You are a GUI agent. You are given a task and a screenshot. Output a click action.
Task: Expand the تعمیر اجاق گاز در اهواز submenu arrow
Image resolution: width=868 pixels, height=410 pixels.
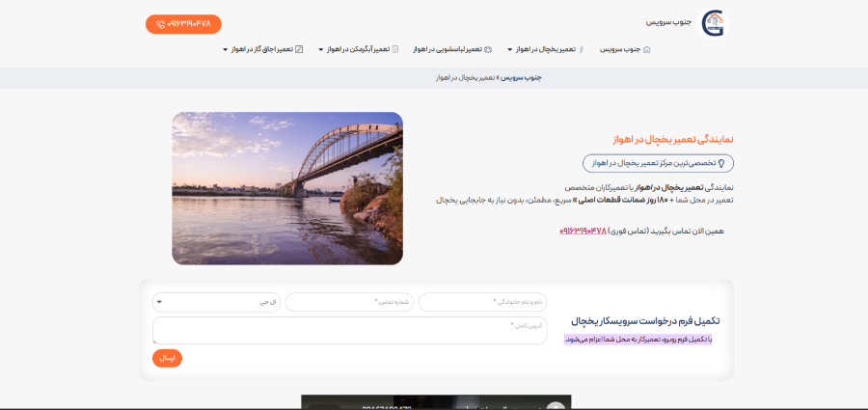(225, 49)
